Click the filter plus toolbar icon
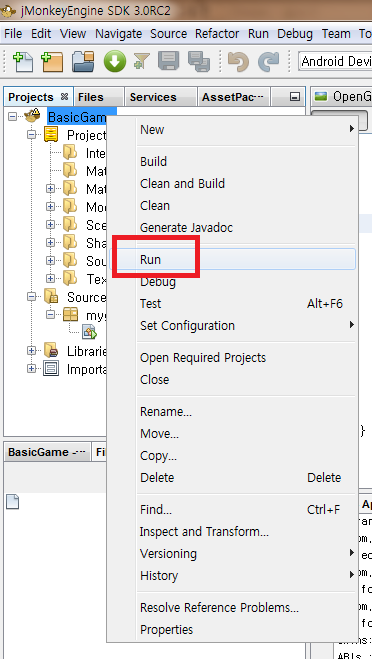This screenshot has width=372, height=659. point(142,61)
